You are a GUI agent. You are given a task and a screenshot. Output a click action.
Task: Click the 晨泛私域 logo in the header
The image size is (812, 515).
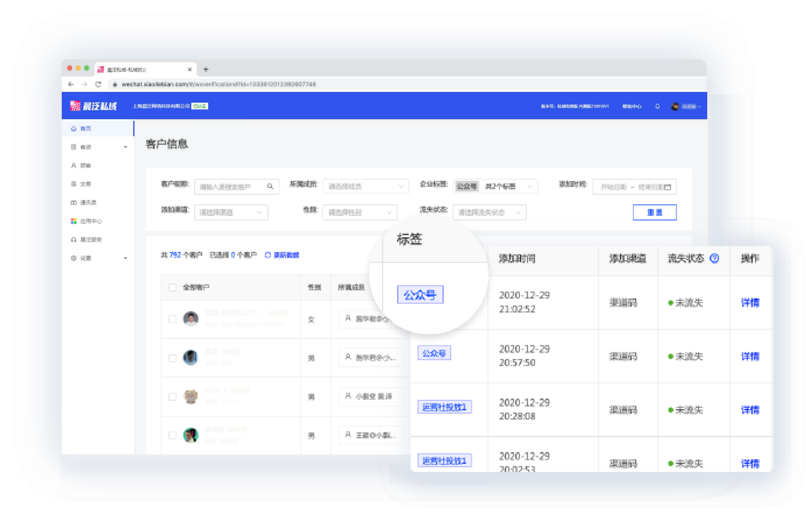pos(93,106)
